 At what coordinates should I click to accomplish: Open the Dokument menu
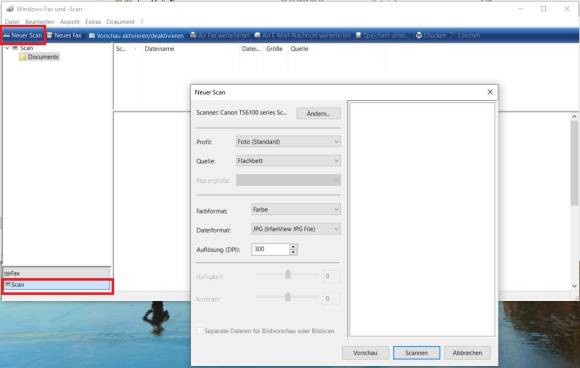pos(120,22)
